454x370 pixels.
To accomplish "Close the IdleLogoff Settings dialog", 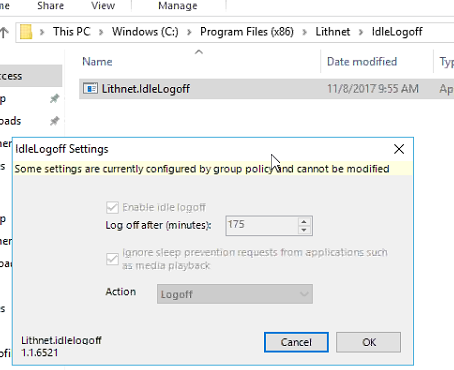I will tap(399, 149).
